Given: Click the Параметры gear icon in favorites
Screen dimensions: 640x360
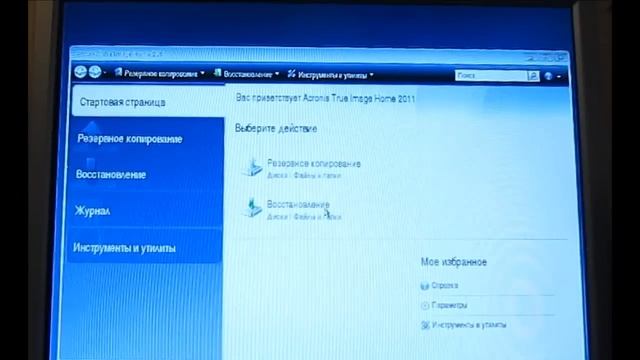Looking at the screenshot, I should tap(425, 306).
